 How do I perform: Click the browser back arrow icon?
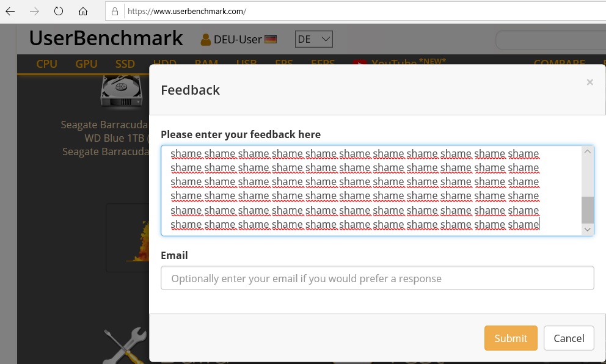(x=9, y=11)
